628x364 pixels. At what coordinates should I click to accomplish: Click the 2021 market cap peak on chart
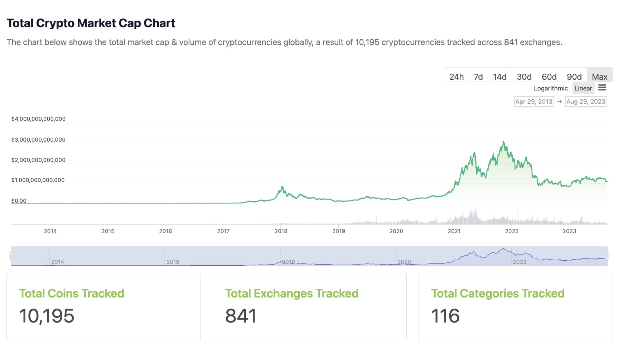point(503,141)
